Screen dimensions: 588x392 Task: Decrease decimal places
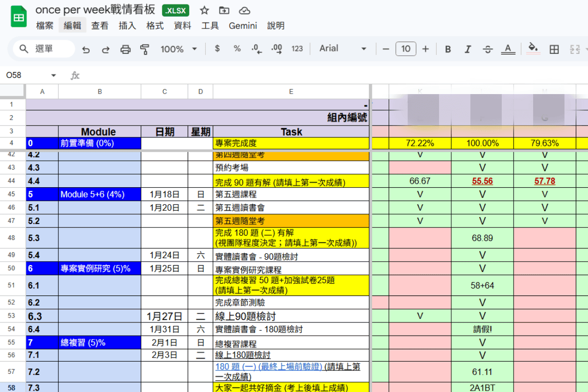tap(256, 49)
